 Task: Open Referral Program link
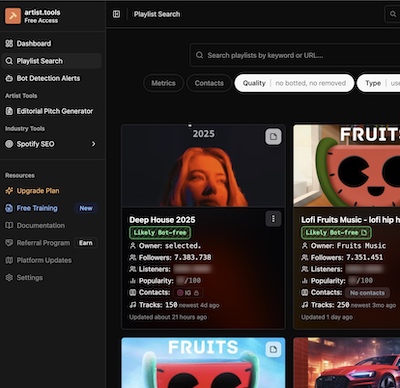click(43, 243)
